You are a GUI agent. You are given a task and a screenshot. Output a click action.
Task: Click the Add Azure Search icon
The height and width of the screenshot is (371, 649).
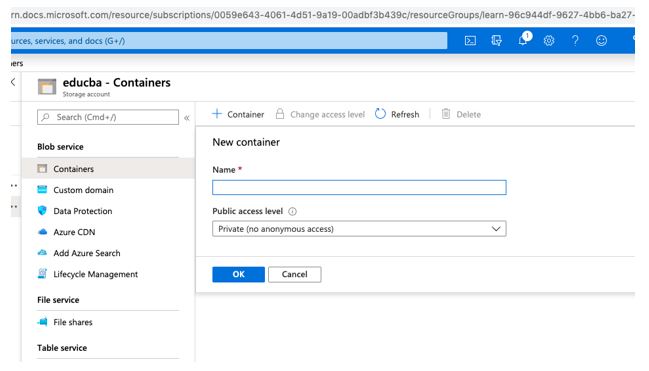(42, 253)
